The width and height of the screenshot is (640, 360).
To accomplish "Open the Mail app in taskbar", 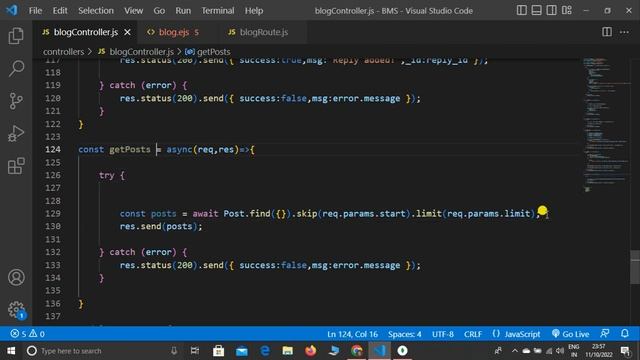I will pos(242,351).
